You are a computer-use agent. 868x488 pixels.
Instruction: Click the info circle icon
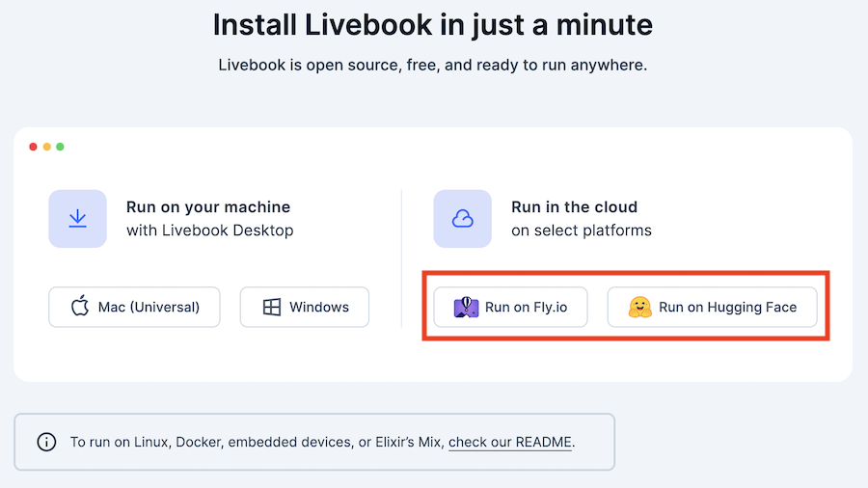(x=46, y=442)
